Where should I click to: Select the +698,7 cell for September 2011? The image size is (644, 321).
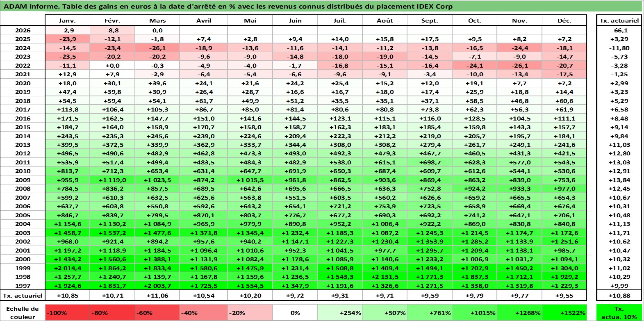(x=430, y=162)
